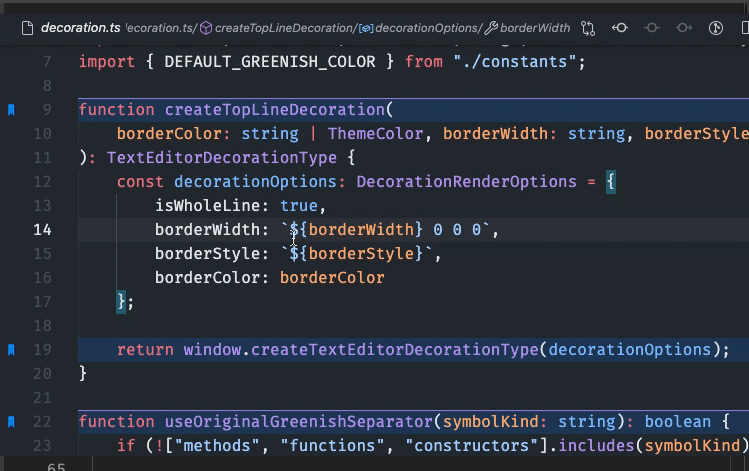
Task: Click the includes method call on line 23
Action: click(x=596, y=446)
